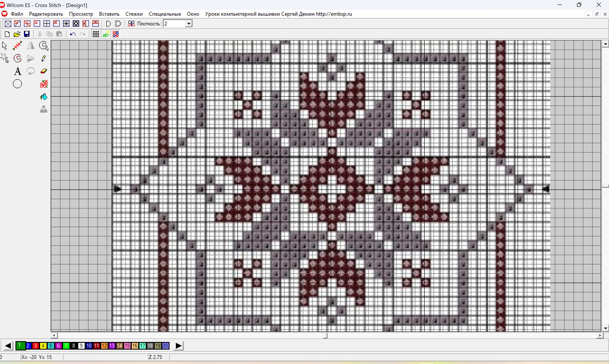Screen dimensions: 609x364
Task: Select the letter A text tool
Action: [x=17, y=71]
